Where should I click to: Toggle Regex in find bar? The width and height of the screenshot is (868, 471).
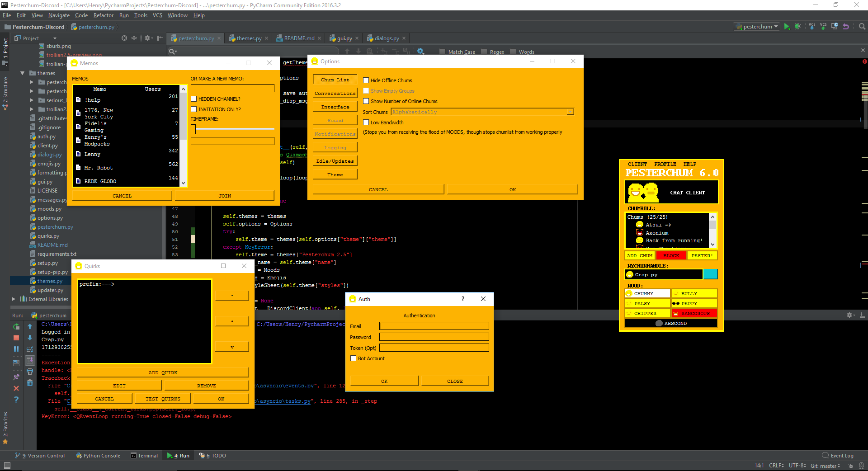pos(484,52)
